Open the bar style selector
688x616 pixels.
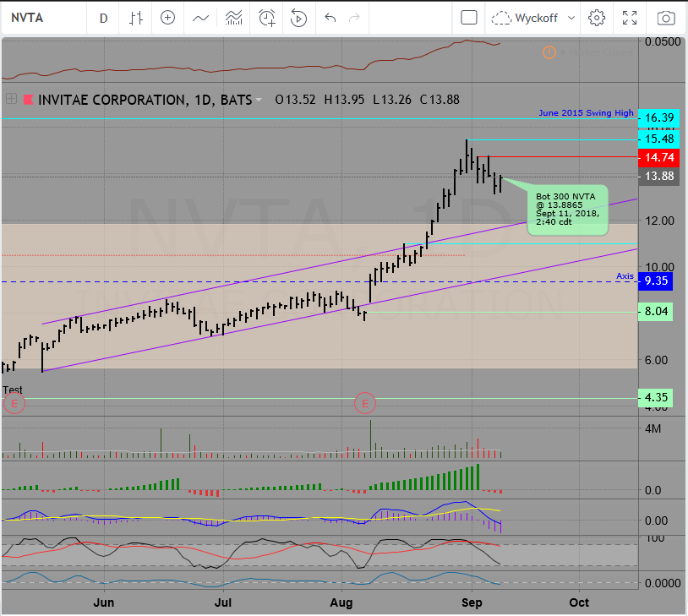coord(136,18)
